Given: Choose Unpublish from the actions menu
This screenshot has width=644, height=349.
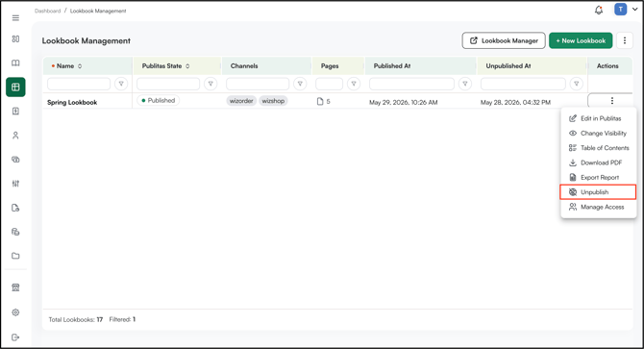Looking at the screenshot, I should 598,192.
